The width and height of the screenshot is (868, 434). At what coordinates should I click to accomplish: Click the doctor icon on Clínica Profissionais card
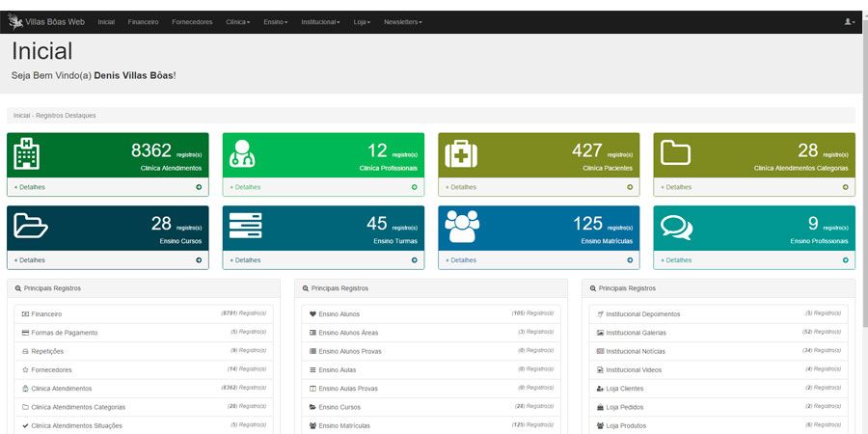243,153
